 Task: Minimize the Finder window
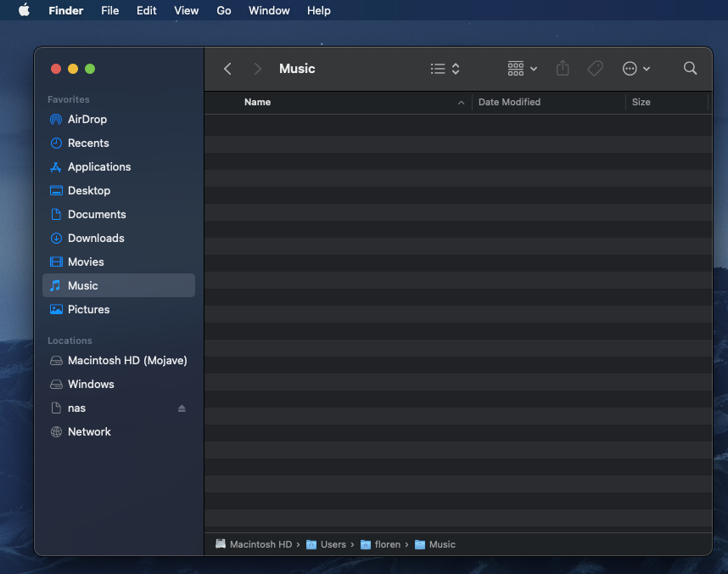click(73, 69)
